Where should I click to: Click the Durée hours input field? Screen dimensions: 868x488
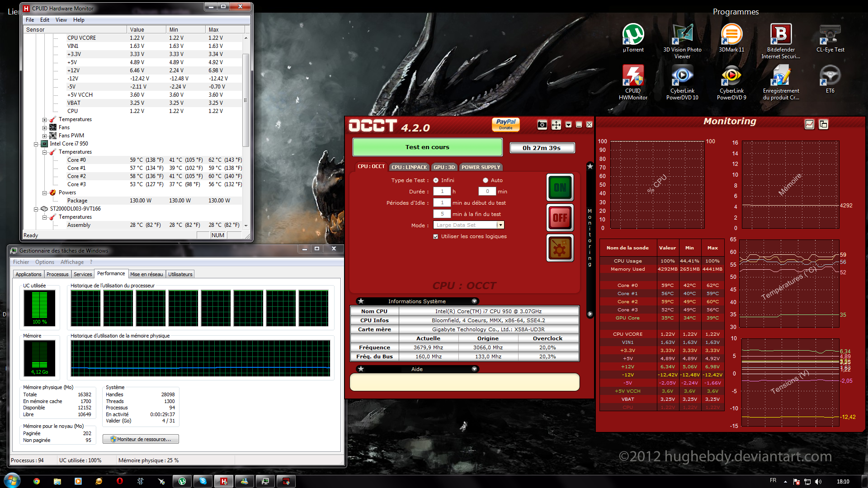pyautogui.click(x=442, y=192)
